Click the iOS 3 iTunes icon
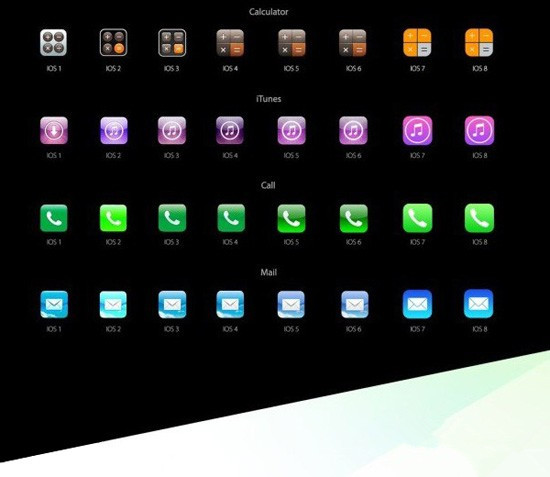The image size is (550, 477). tap(172, 130)
